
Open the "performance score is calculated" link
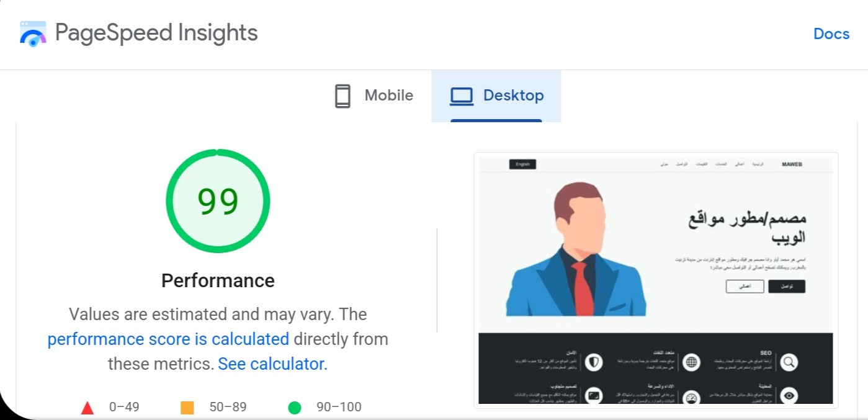(x=168, y=339)
